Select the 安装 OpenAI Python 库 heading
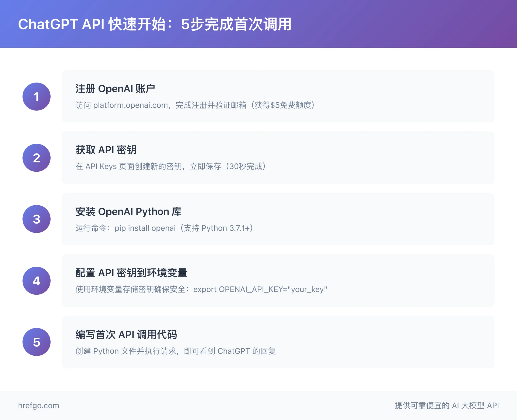The height and width of the screenshot is (420, 517). 128,211
